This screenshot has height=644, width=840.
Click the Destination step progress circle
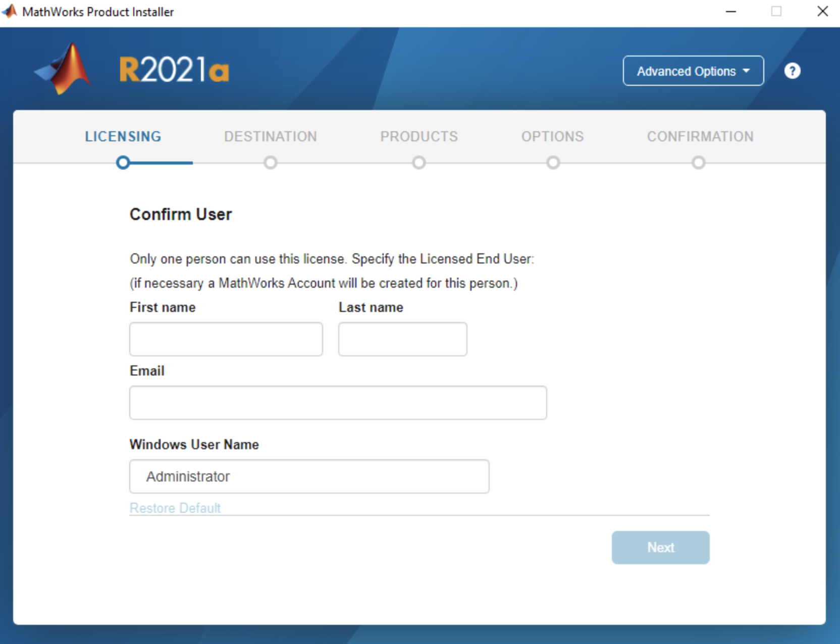point(271,163)
